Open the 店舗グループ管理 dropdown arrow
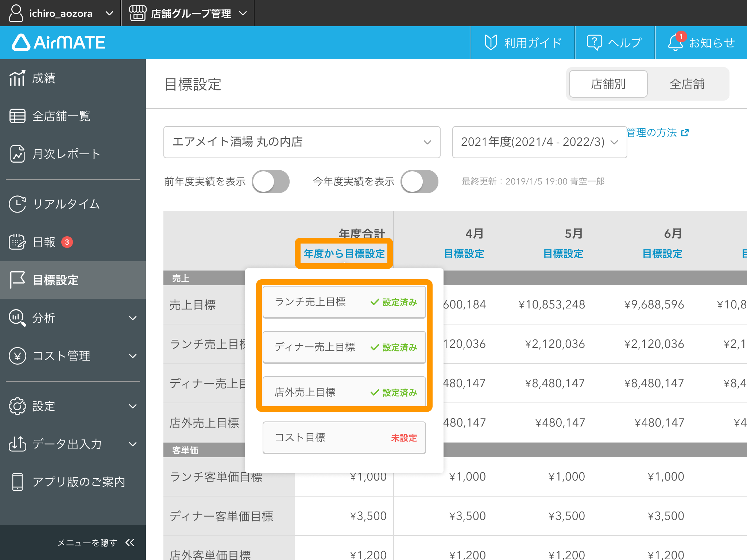 (x=243, y=13)
